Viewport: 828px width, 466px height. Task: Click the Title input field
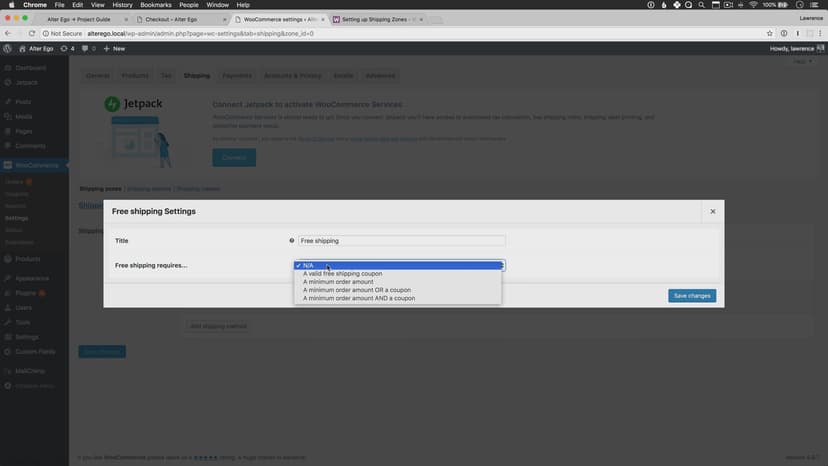tap(402, 241)
